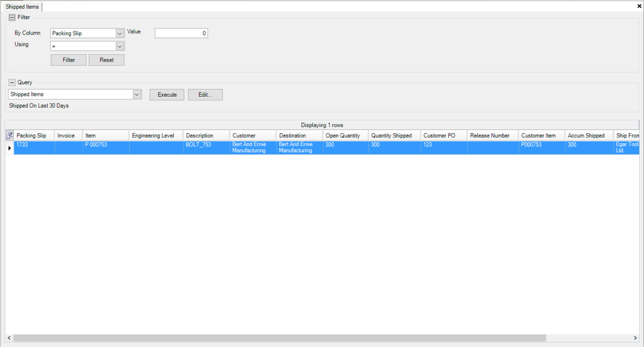Click the horizontal scrollbar thumb
644x347 pixels.
(x=280, y=338)
